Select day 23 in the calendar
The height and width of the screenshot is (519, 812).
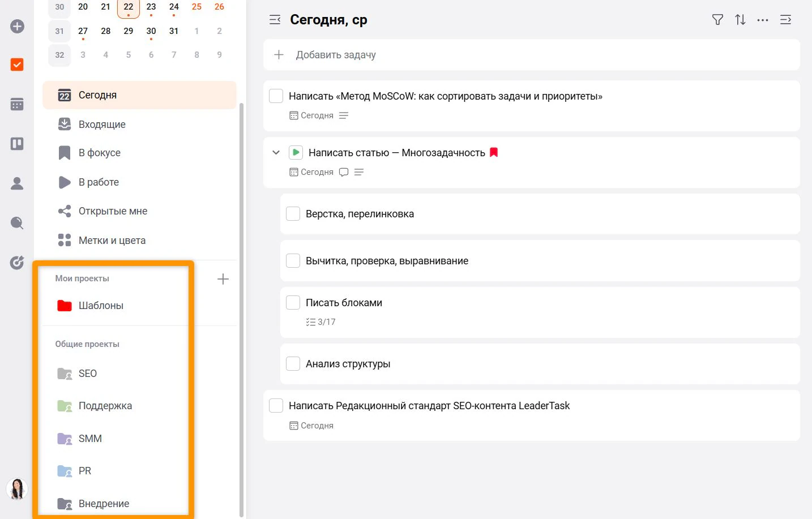coord(151,7)
